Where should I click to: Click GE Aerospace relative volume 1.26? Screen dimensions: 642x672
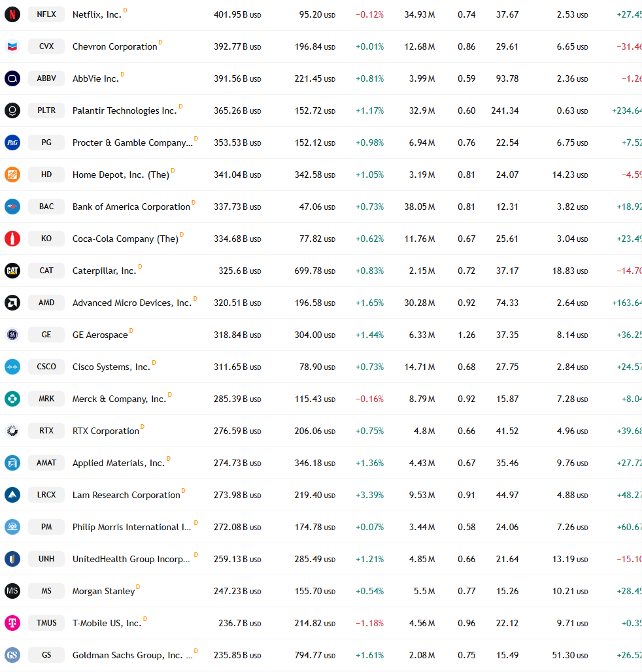click(x=467, y=335)
